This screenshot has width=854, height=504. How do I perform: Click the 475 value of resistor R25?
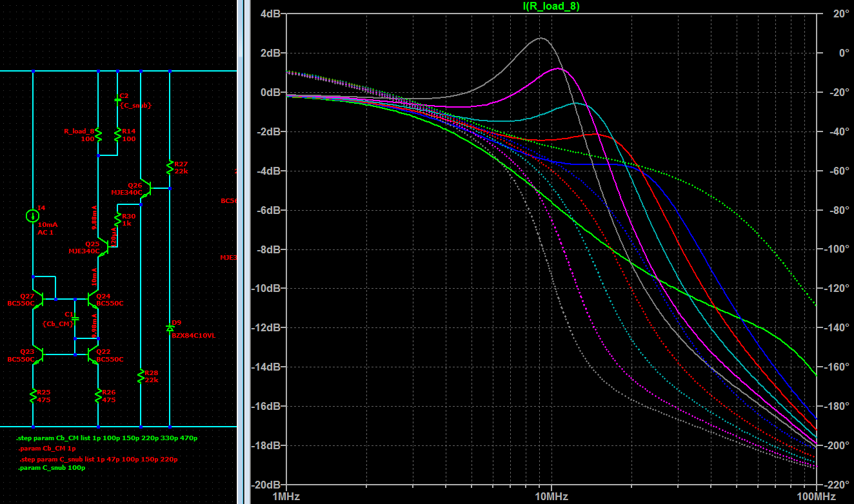tap(44, 400)
